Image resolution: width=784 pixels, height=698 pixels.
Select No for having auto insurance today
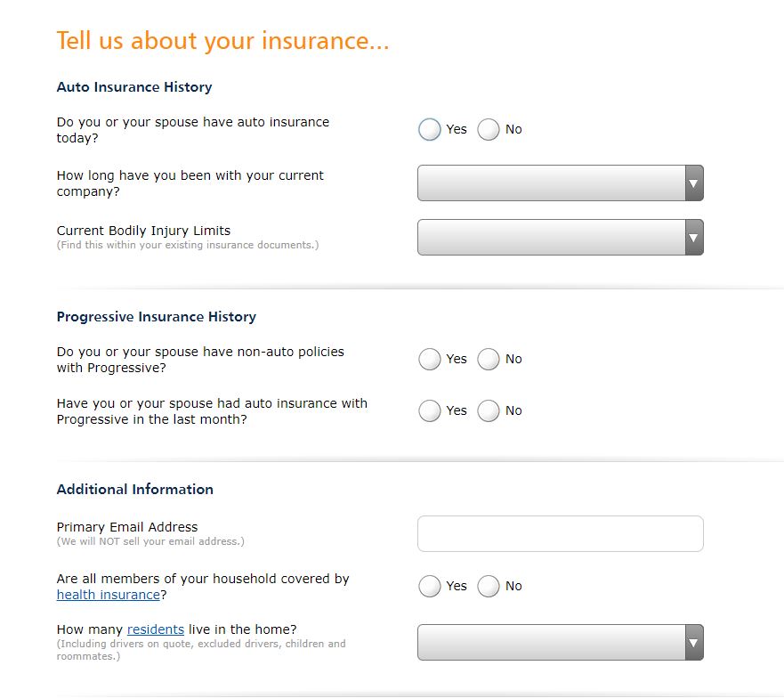pos(489,130)
